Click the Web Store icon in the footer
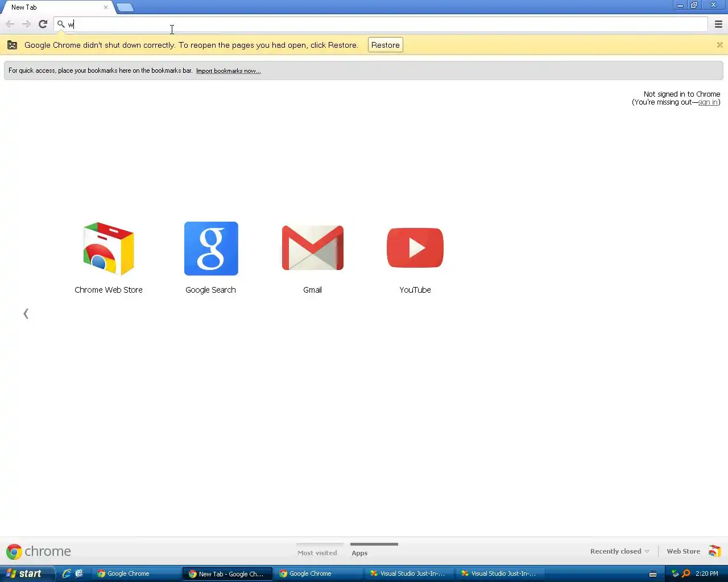 point(715,551)
